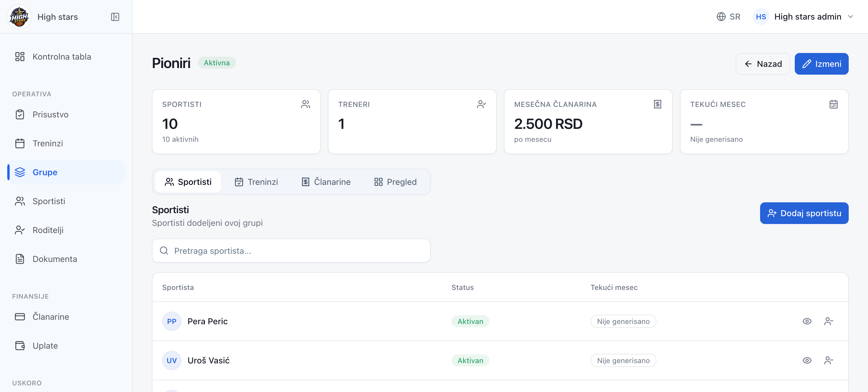868x392 pixels.
Task: Click the Pioniri group title
Action: tap(171, 63)
